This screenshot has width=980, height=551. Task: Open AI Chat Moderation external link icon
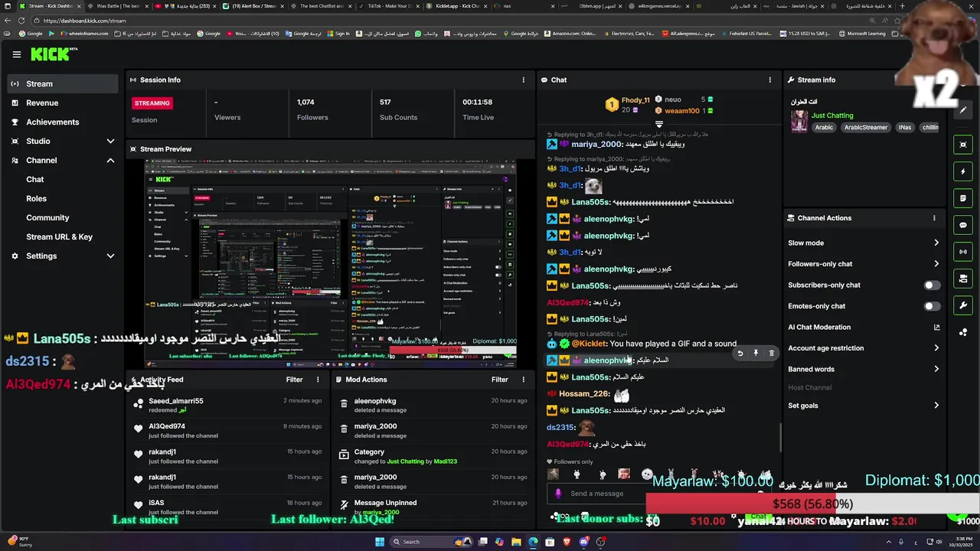tap(936, 328)
